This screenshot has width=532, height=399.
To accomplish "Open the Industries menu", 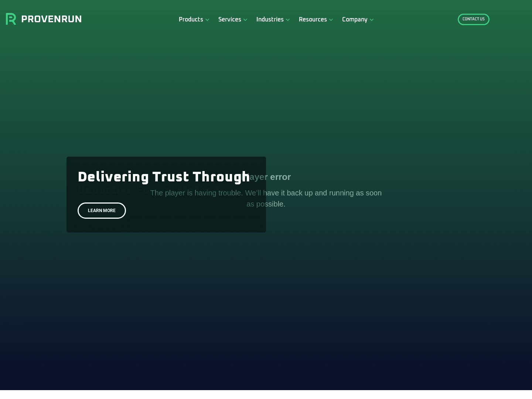I will 270,20.
